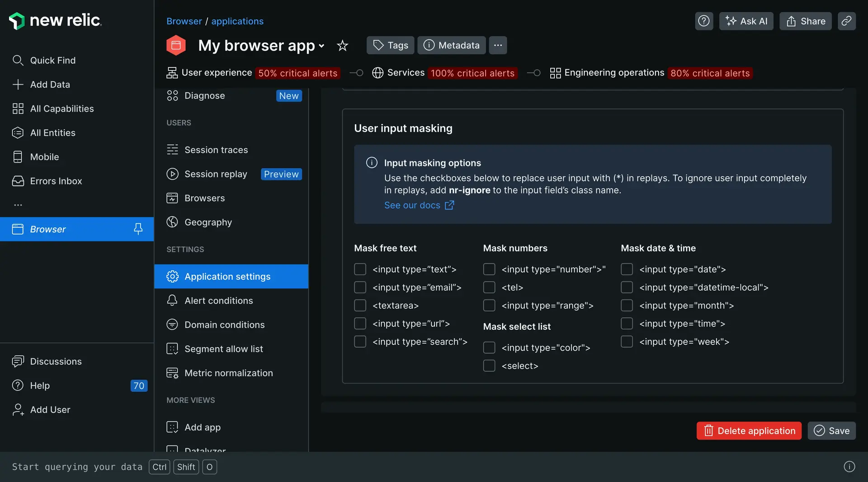Open All Capabilities grid icon
This screenshot has height=482, width=868.
click(x=18, y=109)
